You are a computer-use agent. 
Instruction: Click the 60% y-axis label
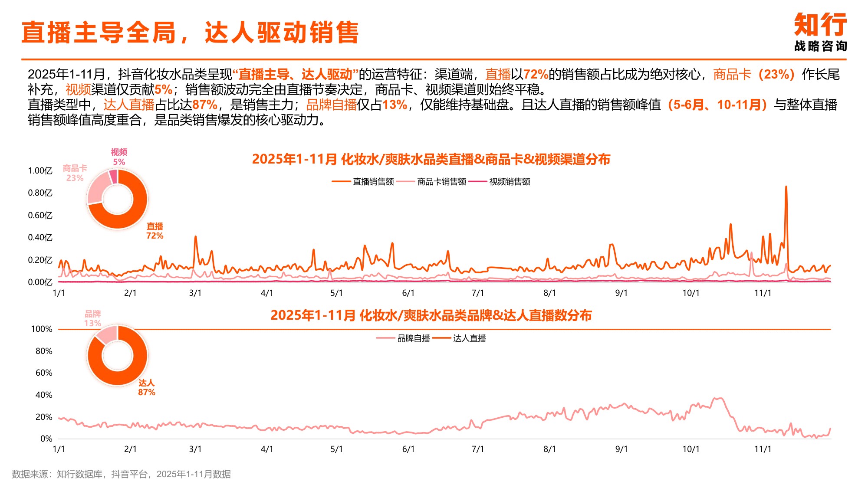point(44,373)
